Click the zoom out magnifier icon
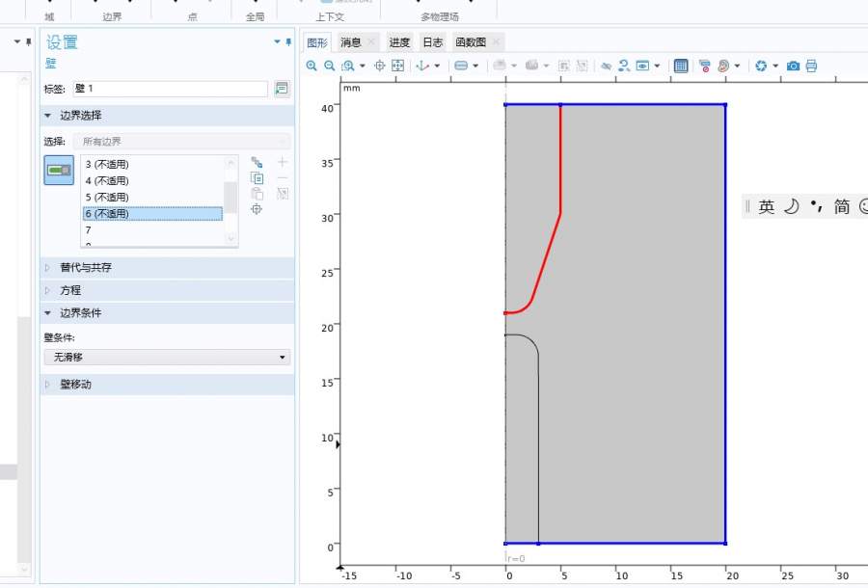This screenshot has height=588, width=868. click(329, 66)
